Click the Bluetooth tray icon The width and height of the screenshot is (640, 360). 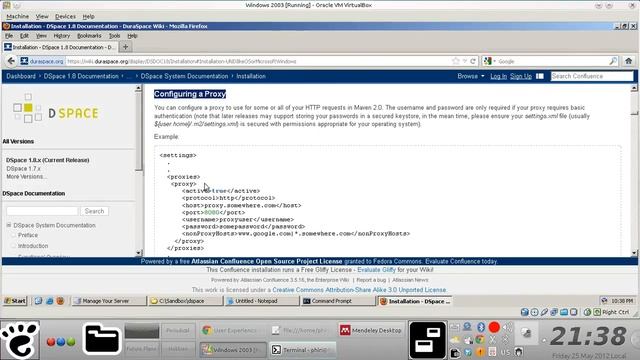point(481,327)
